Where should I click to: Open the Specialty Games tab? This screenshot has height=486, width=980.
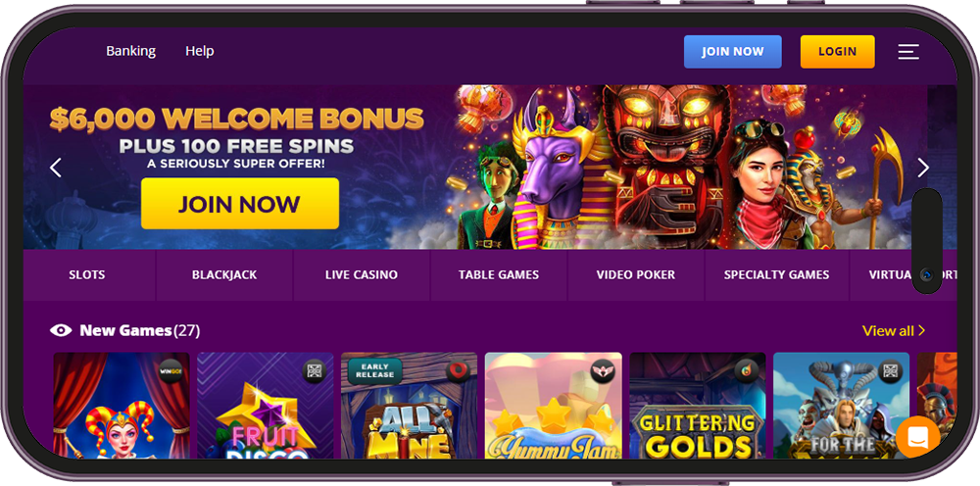pos(777,275)
